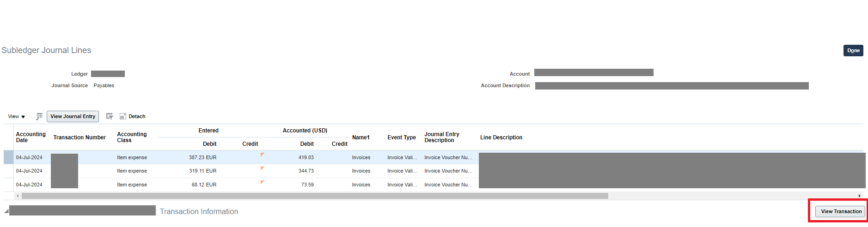This screenshot has height=227, width=868.
Task: Click the Accounting Class column header
Action: (132, 137)
